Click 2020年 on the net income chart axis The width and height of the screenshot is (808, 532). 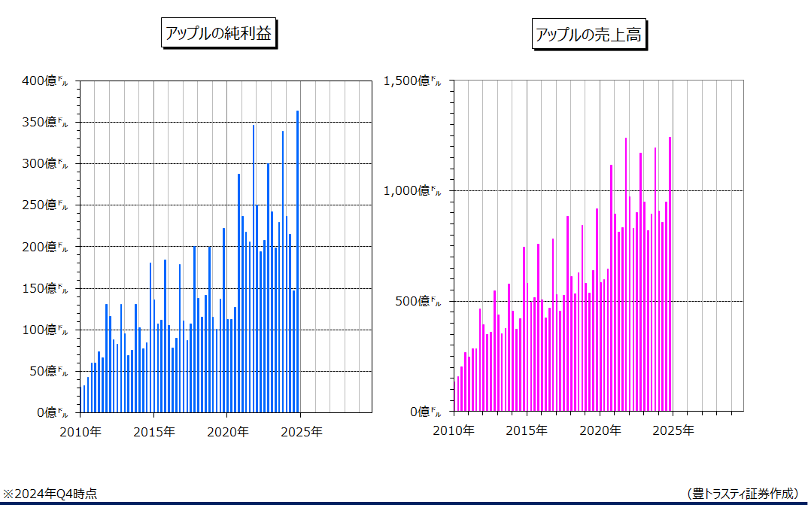click(x=228, y=432)
